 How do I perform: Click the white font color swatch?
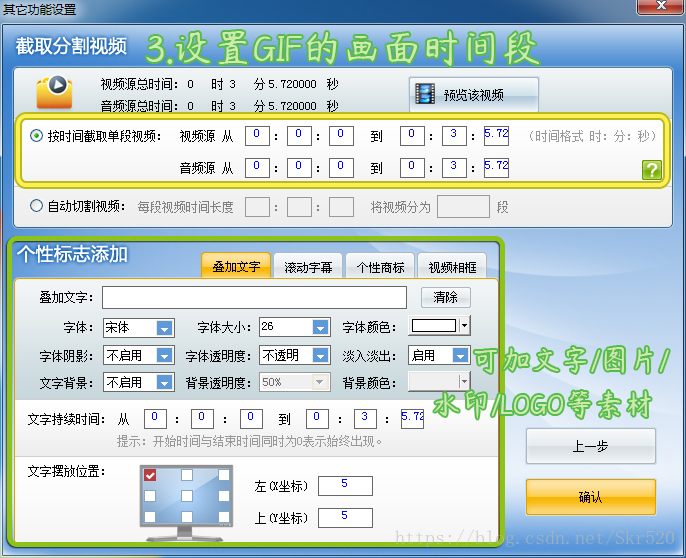434,326
